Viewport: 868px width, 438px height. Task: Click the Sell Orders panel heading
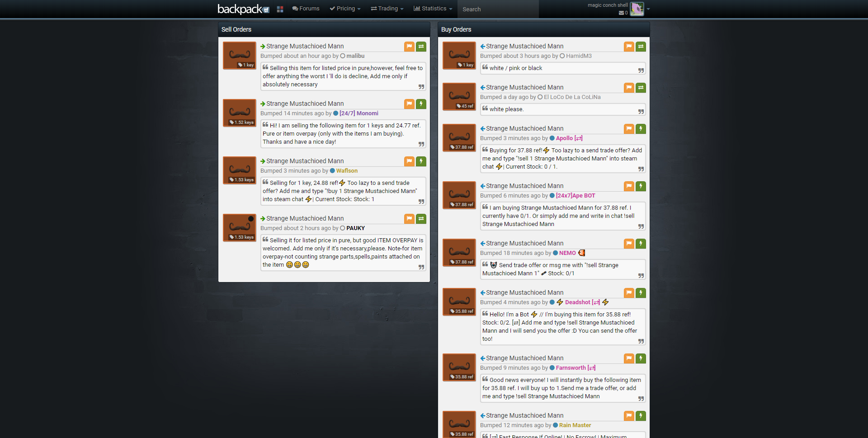pyautogui.click(x=236, y=29)
